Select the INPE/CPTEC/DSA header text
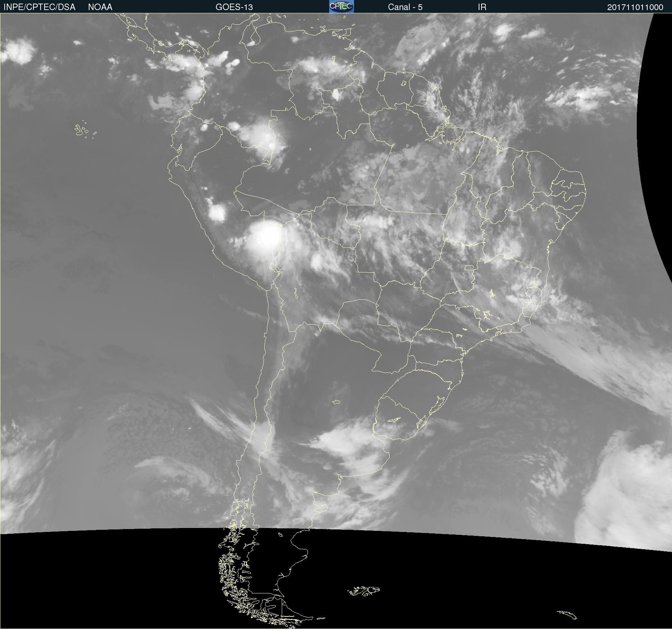672x629 pixels. (40, 7)
